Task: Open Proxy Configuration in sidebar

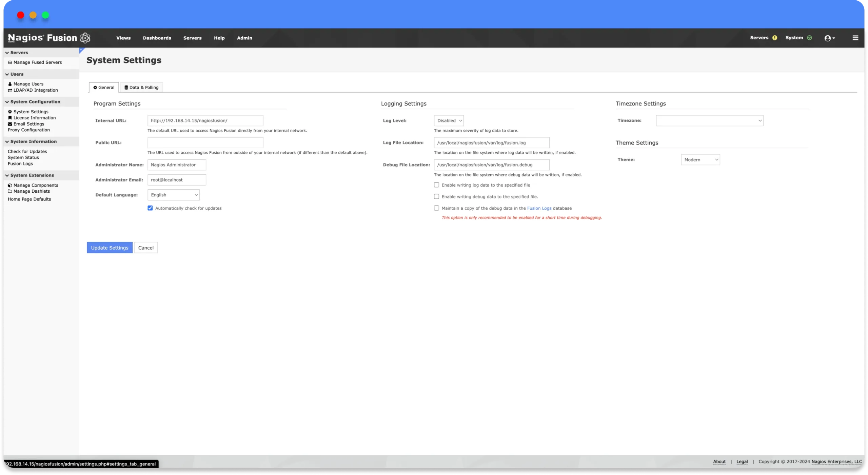Action: pyautogui.click(x=29, y=130)
